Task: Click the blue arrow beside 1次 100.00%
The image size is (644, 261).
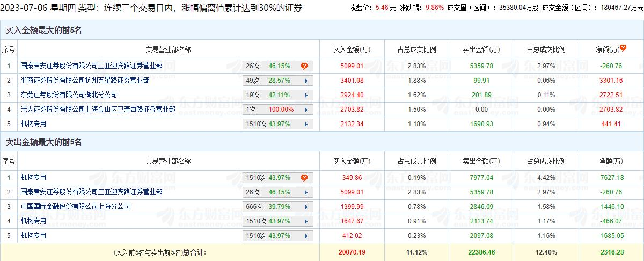Action: 305,110
